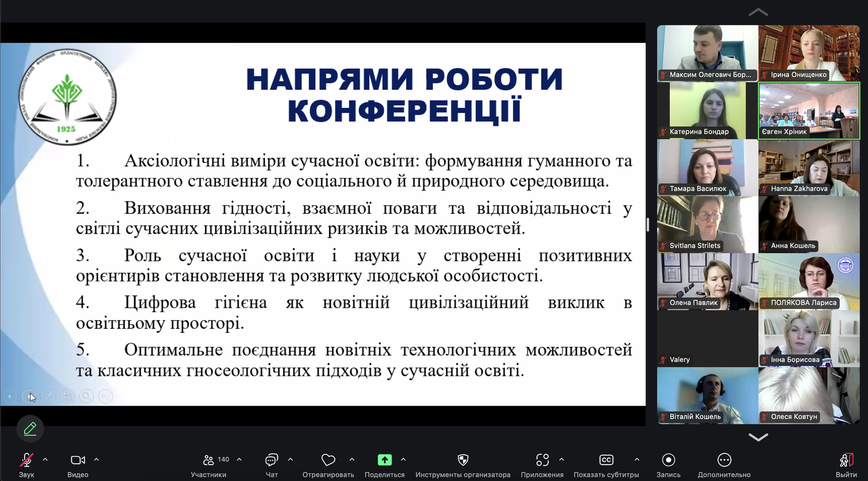The height and width of the screenshot is (481, 868).
Task: Open the Приложения apps icon
Action: click(x=542, y=460)
